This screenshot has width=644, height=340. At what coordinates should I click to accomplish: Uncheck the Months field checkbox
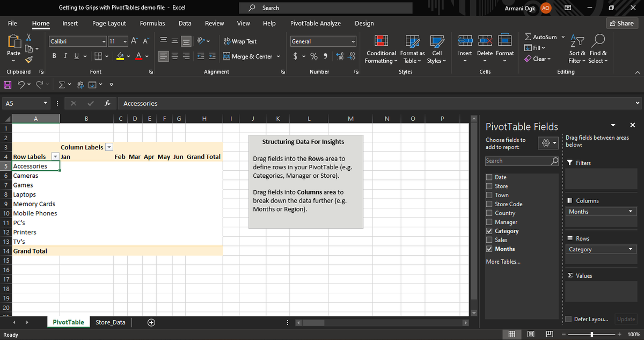[489, 249]
